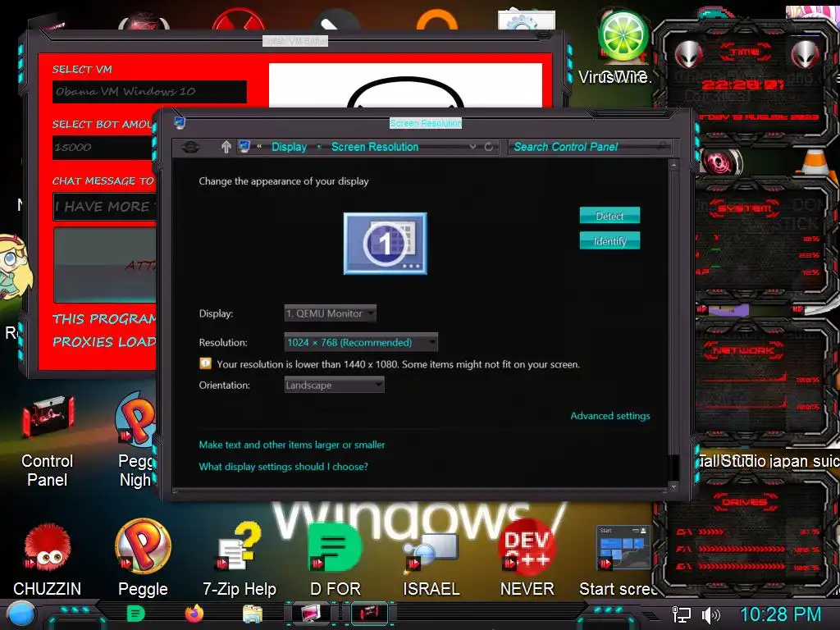The image size is (840, 630).
Task: Open Peggle Nights desktop icon
Action: (136, 441)
